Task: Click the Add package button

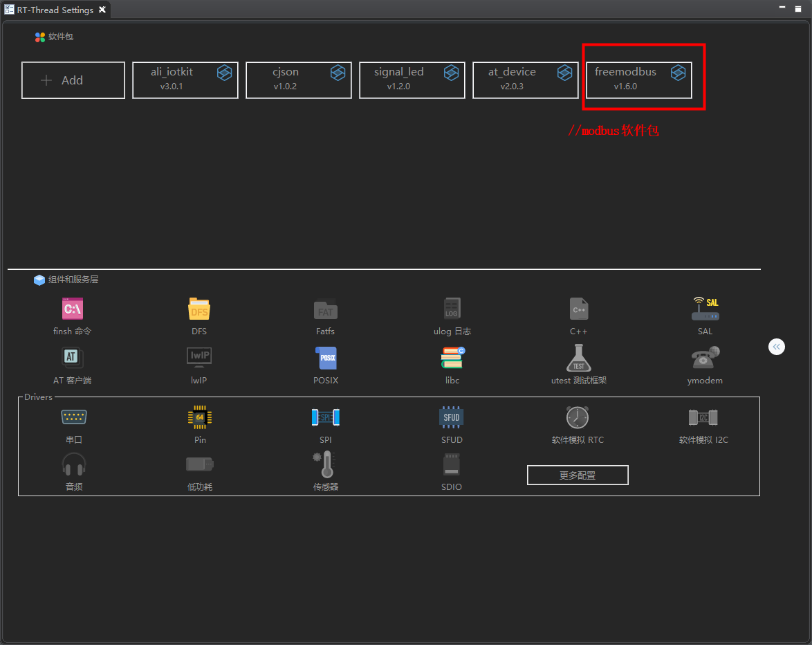Action: (73, 80)
